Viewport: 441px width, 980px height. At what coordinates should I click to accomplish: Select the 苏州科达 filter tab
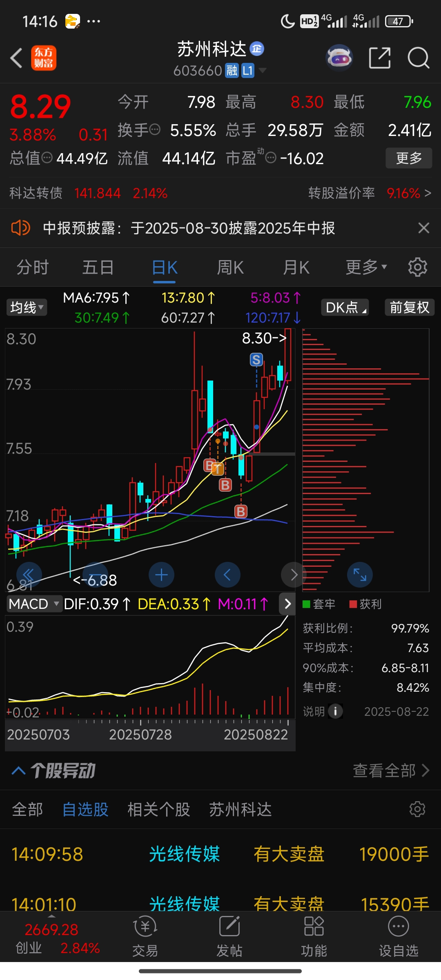(x=241, y=809)
